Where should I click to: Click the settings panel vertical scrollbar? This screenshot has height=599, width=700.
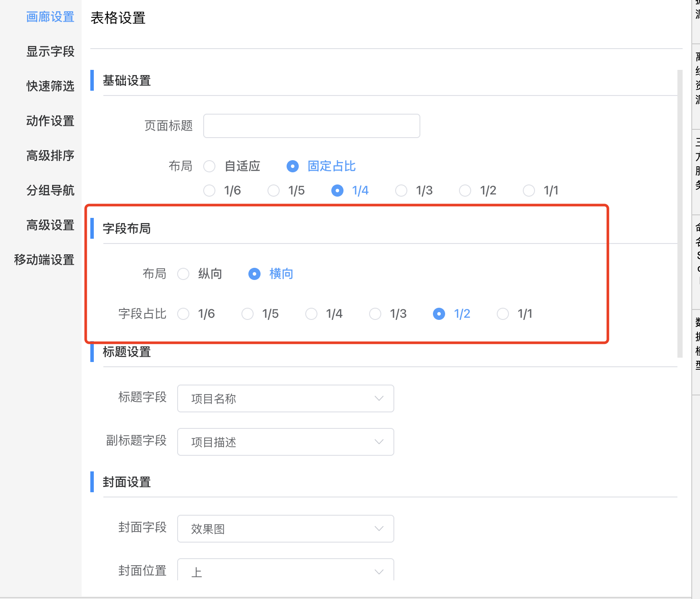click(680, 213)
